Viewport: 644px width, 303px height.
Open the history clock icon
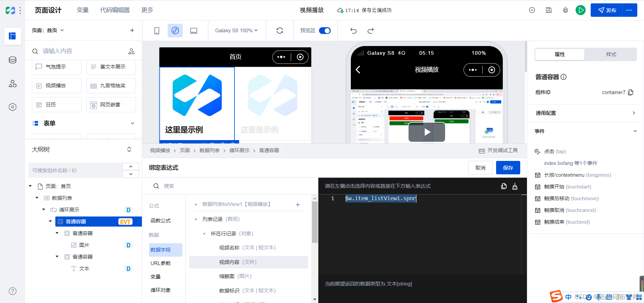(x=532, y=10)
